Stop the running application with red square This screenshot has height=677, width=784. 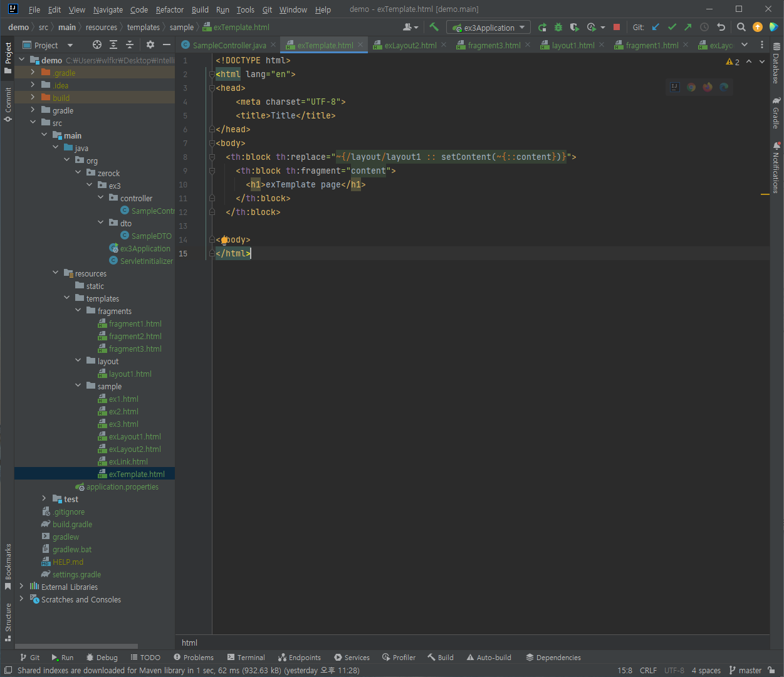pos(617,27)
